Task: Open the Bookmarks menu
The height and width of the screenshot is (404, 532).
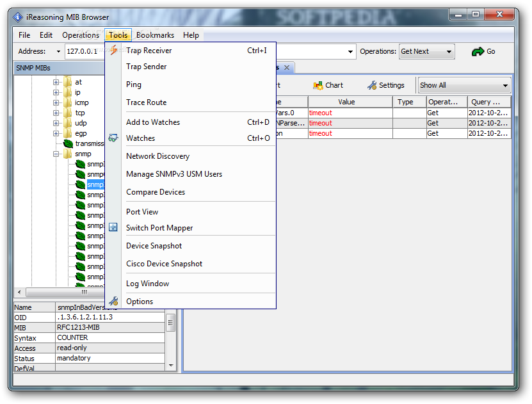Action: [x=155, y=35]
